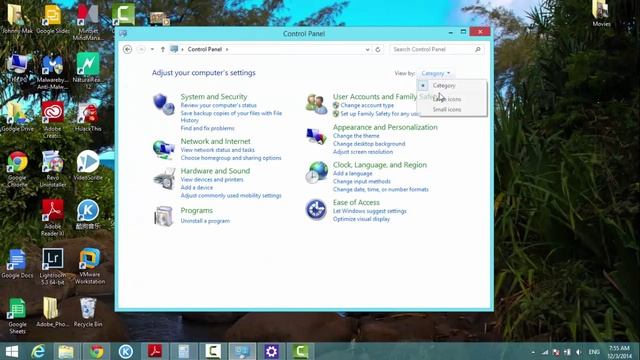
Task: Open the Programs box icon
Action: tap(164, 216)
